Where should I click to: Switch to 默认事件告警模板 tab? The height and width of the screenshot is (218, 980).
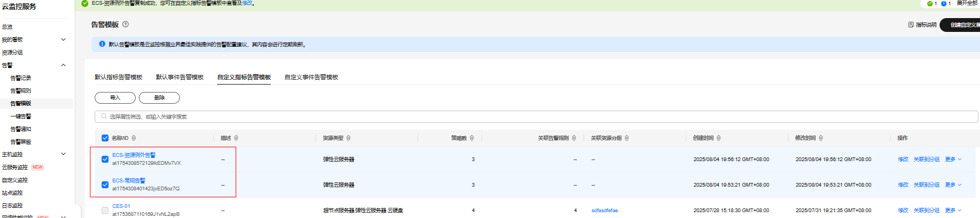point(180,77)
